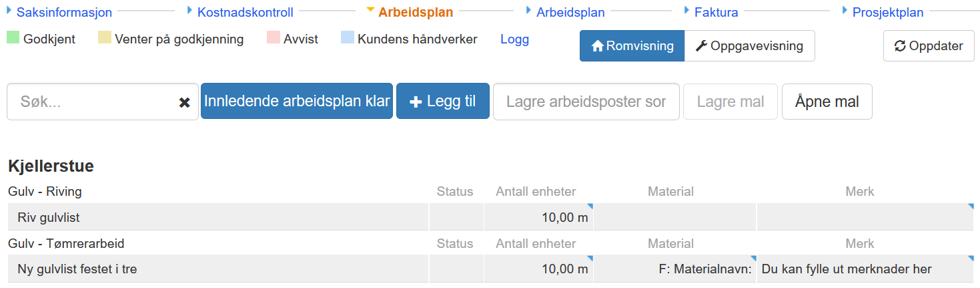Click the wrench icon in Oppgavevisning
The image size is (980, 288).
coord(700,46)
